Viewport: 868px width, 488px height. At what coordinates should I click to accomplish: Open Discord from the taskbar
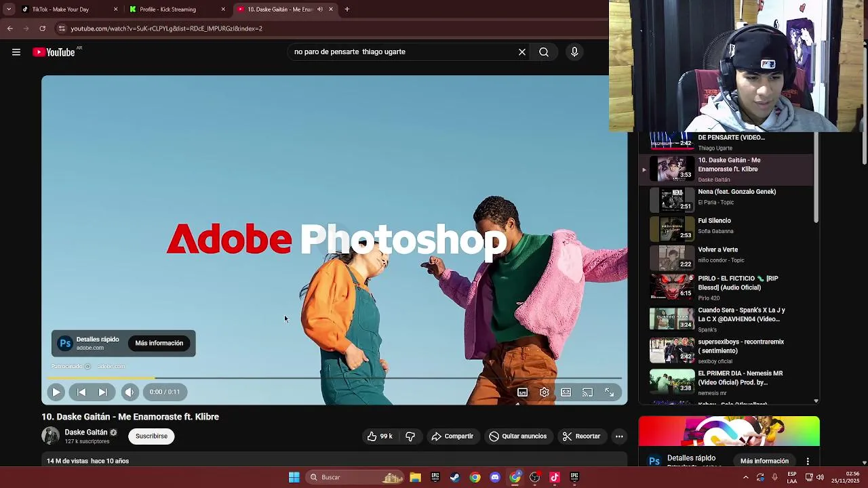tap(495, 477)
